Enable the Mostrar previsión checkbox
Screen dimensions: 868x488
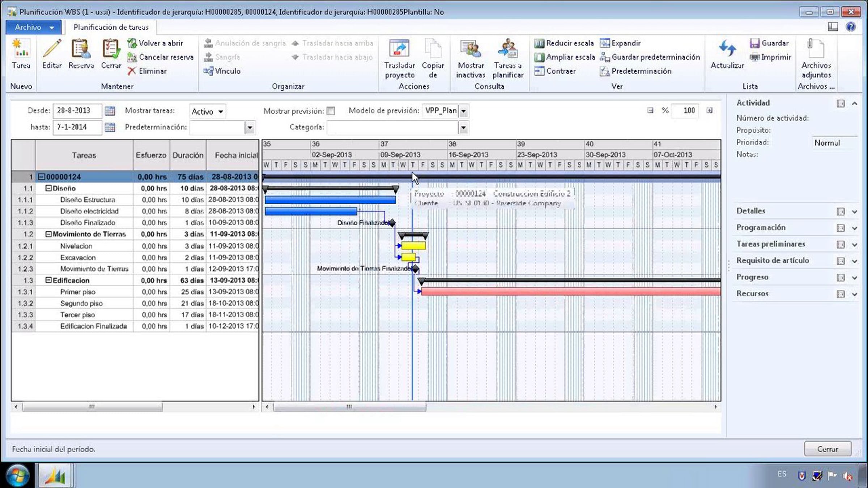[331, 111]
